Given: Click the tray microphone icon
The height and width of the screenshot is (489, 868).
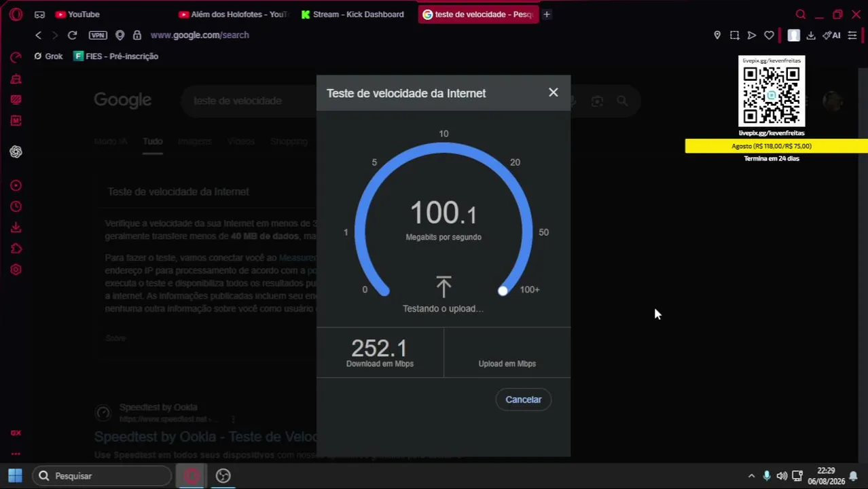Looking at the screenshot, I should [767, 476].
